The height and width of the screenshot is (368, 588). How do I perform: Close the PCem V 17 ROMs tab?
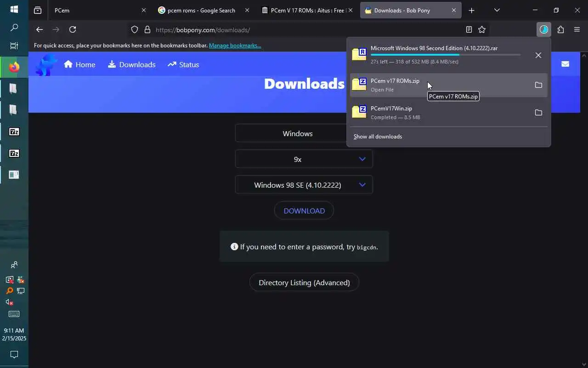tap(351, 10)
